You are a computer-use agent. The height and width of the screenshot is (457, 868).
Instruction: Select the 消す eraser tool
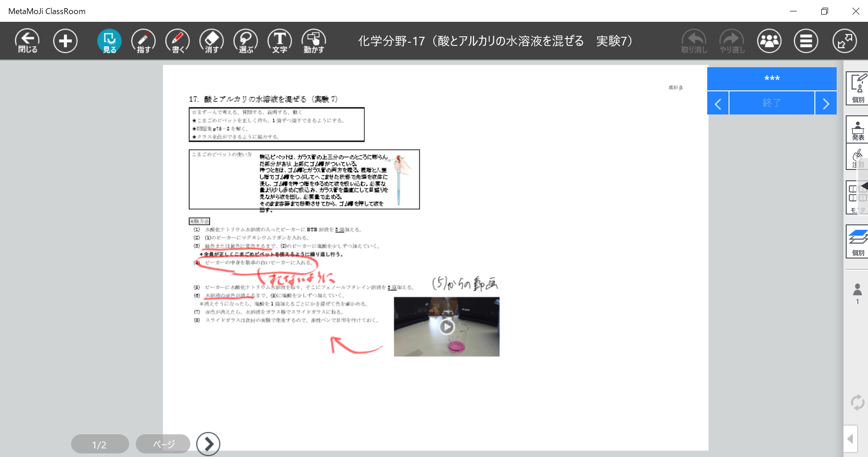coord(212,41)
